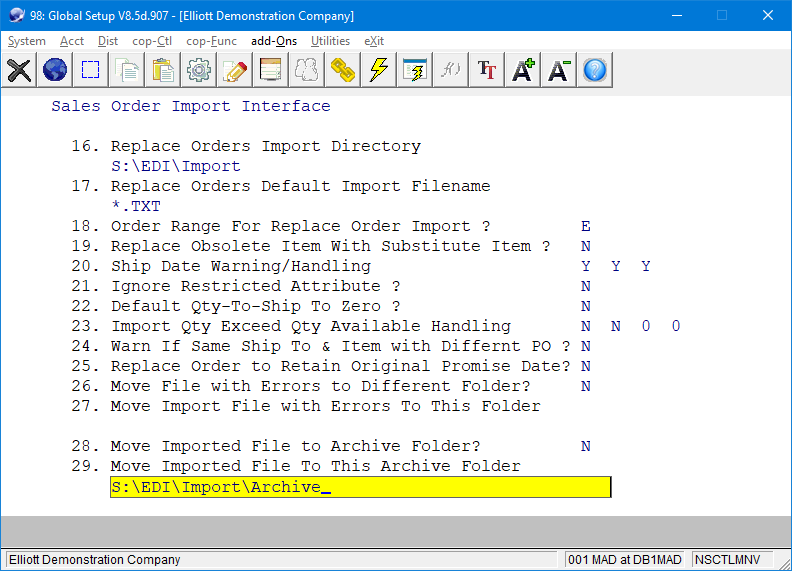The width and height of the screenshot is (792, 571).
Task: Click the Dist menu
Action: (x=108, y=41)
